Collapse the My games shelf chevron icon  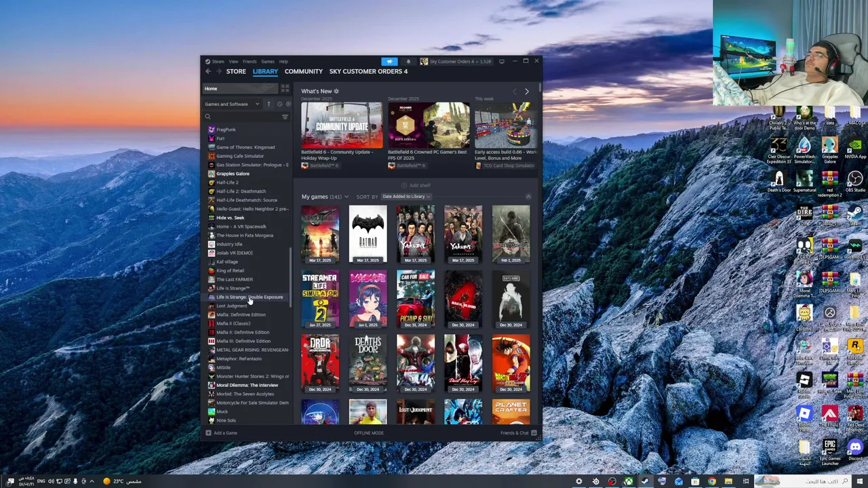(x=528, y=197)
